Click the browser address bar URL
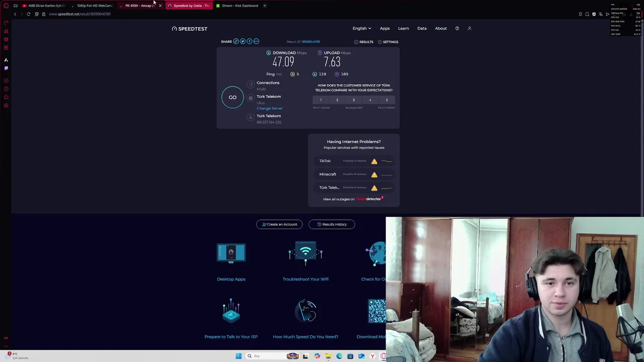The width and height of the screenshot is (644, 362). (x=79, y=14)
